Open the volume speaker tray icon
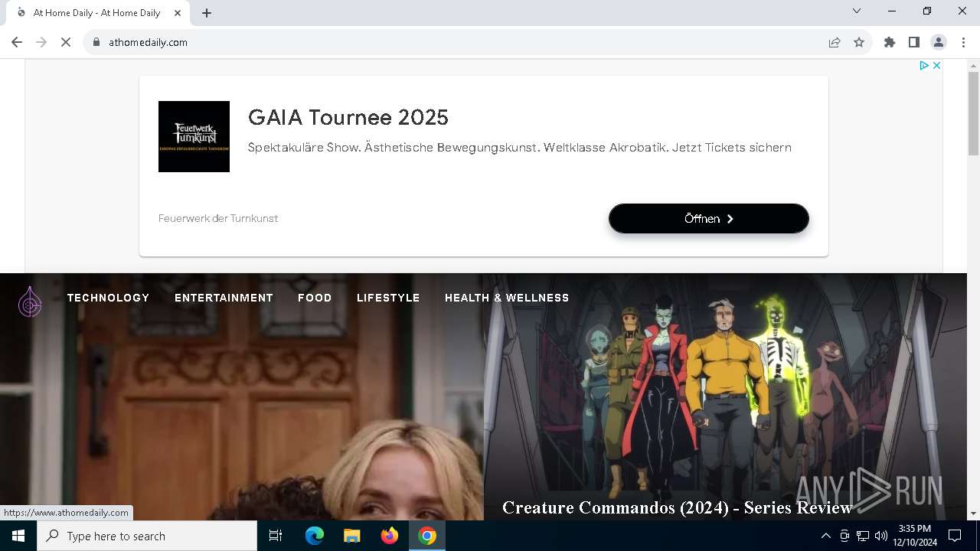The height and width of the screenshot is (551, 980). tap(881, 536)
